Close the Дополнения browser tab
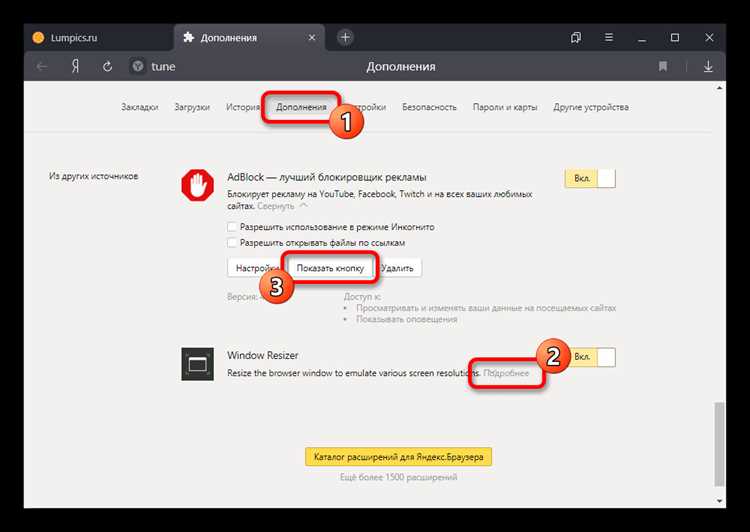This screenshot has height=532, width=750. click(x=312, y=38)
